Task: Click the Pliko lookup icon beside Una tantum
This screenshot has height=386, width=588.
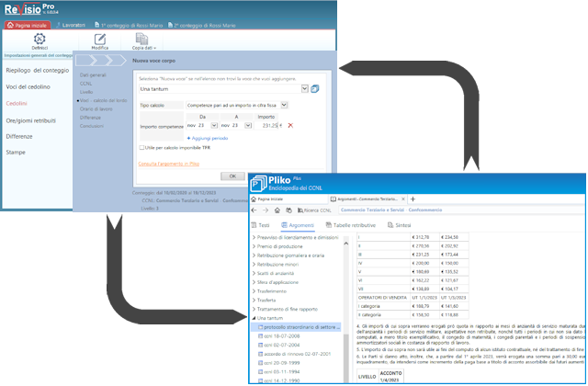Action: (x=315, y=89)
